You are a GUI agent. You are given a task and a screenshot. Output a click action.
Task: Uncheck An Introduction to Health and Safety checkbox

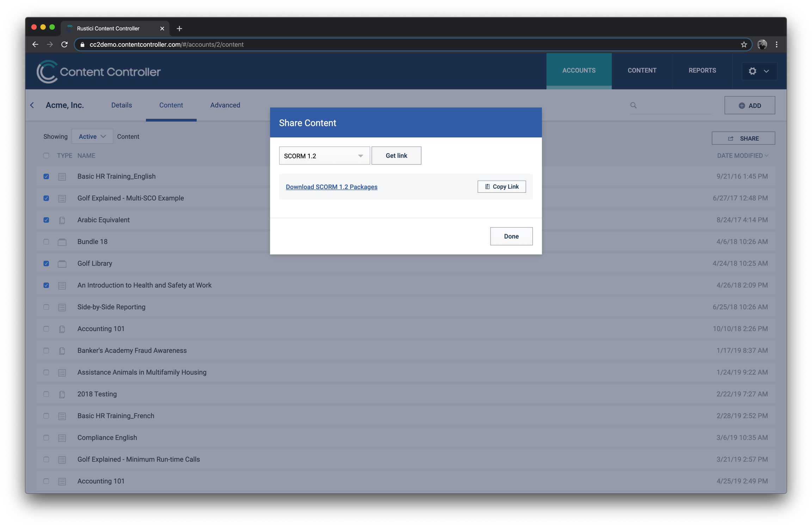[46, 285]
